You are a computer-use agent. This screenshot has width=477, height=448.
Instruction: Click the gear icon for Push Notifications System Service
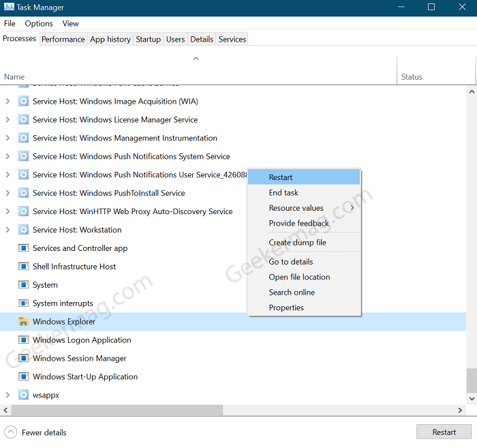tap(23, 156)
